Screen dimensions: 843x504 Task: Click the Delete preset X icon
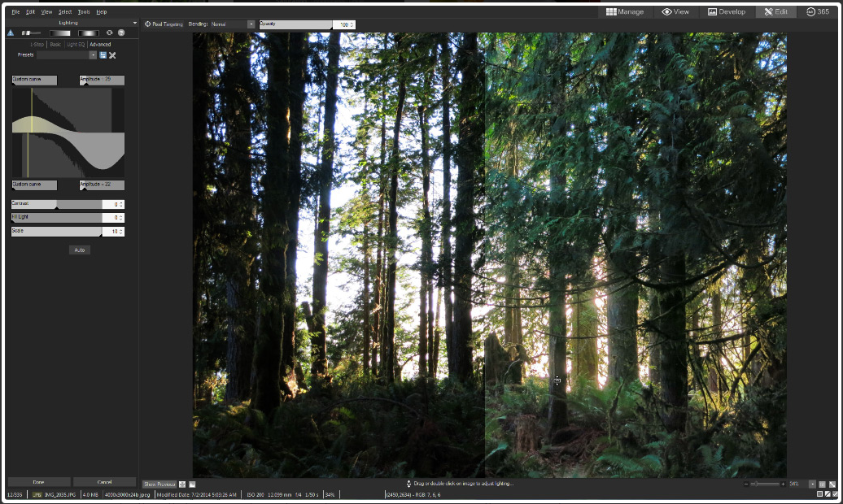[x=112, y=55]
